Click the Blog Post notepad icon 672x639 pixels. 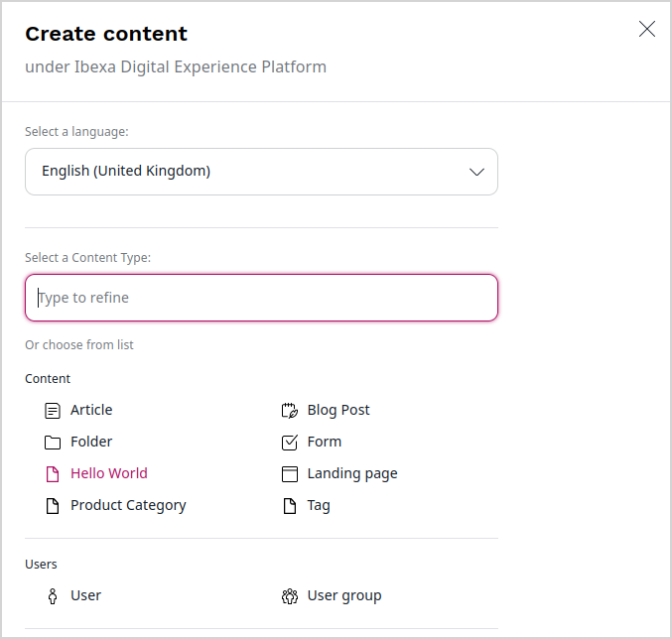click(289, 411)
